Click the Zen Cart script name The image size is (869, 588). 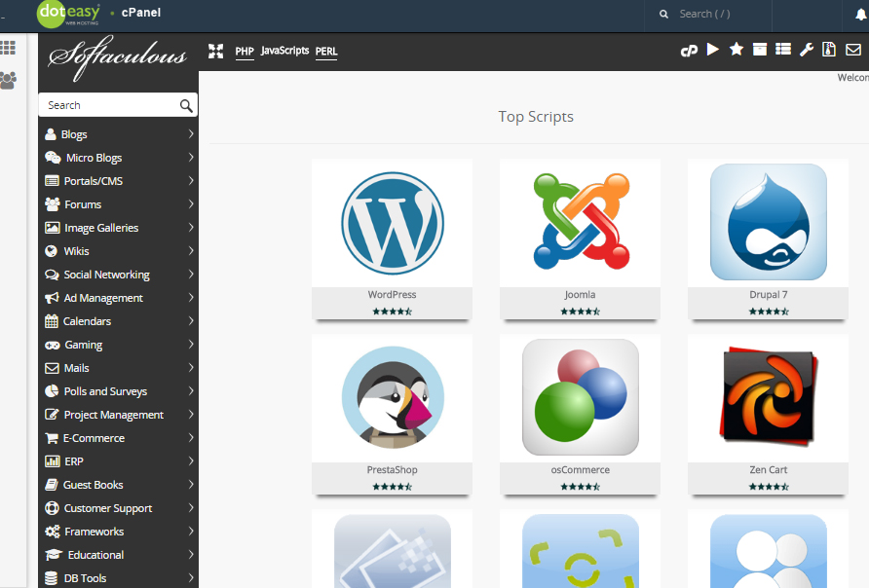click(768, 469)
